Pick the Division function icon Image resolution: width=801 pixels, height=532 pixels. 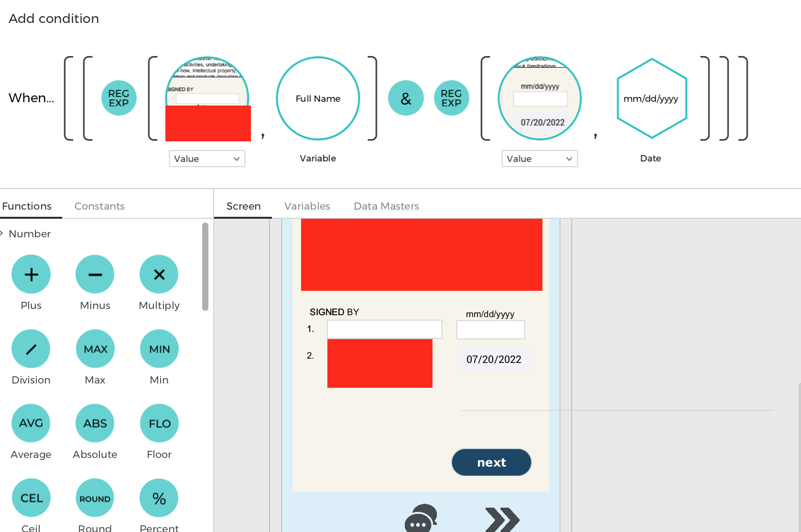[x=31, y=349]
